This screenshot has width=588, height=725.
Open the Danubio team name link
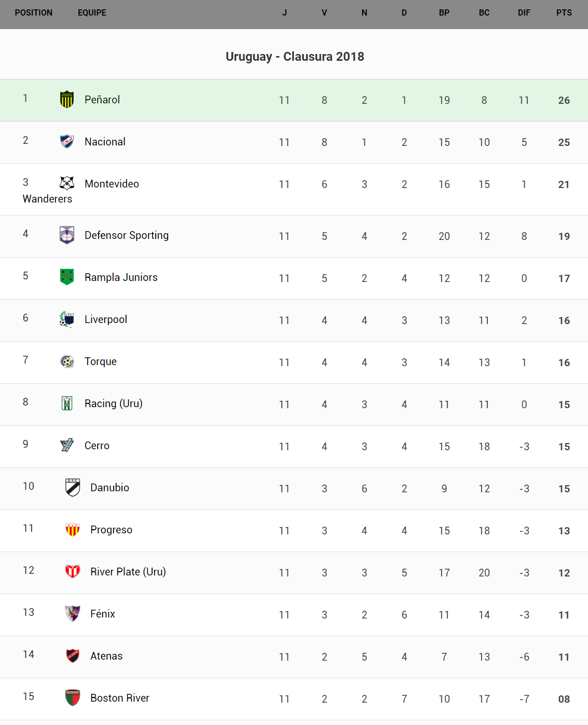point(110,488)
